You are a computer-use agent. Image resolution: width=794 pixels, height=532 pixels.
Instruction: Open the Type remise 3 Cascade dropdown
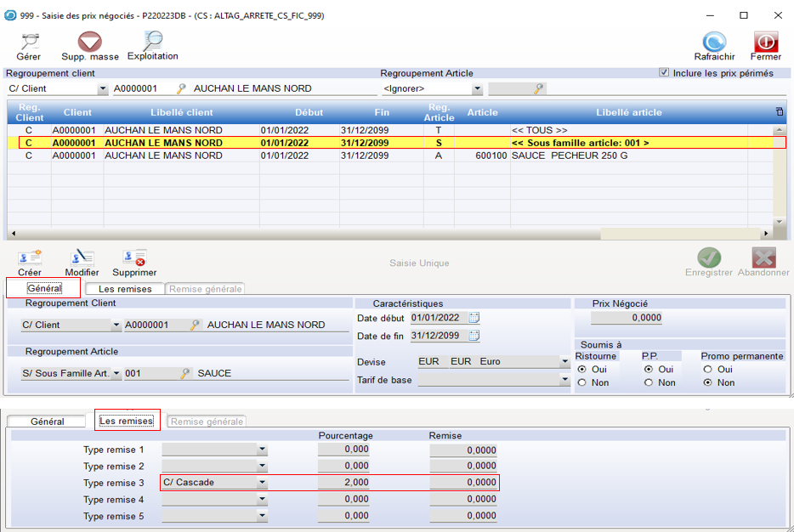click(x=263, y=483)
